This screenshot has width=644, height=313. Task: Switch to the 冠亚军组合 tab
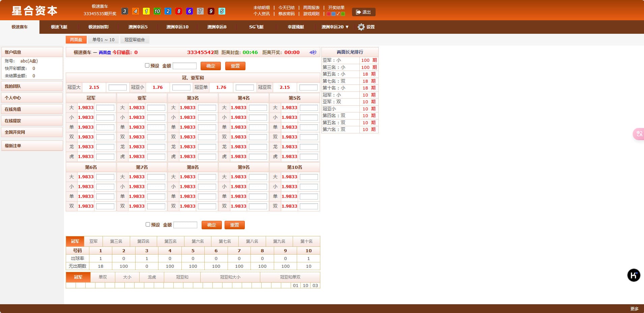[135, 40]
